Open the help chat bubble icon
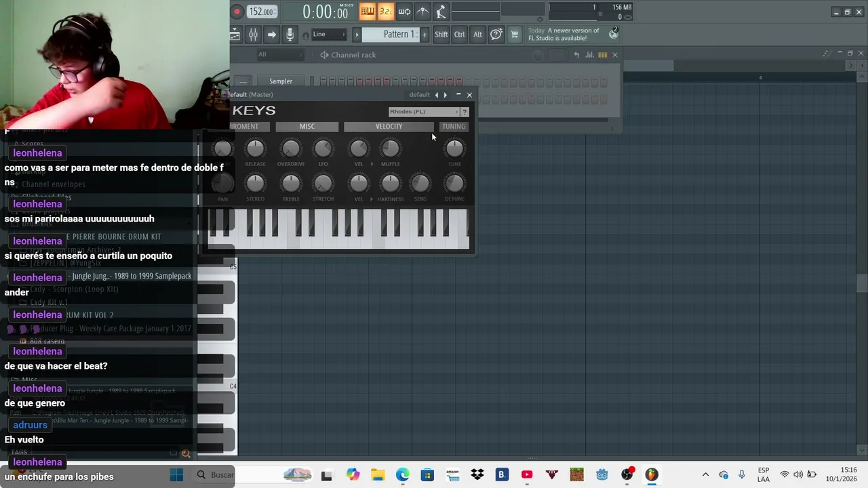 click(x=496, y=35)
